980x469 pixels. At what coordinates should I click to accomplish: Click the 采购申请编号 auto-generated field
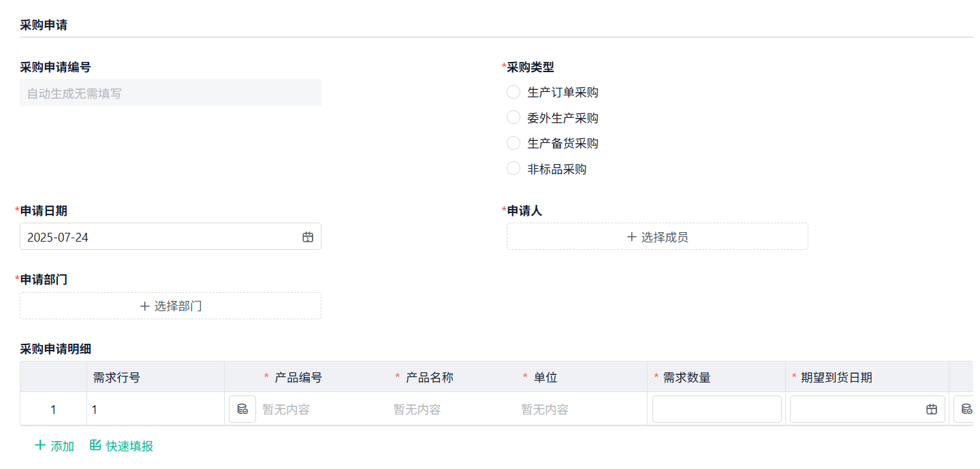click(170, 93)
